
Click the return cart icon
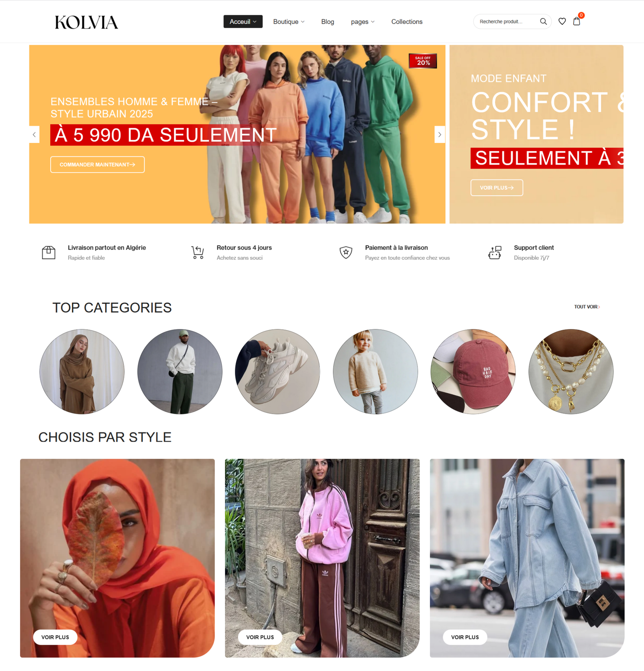(x=198, y=252)
